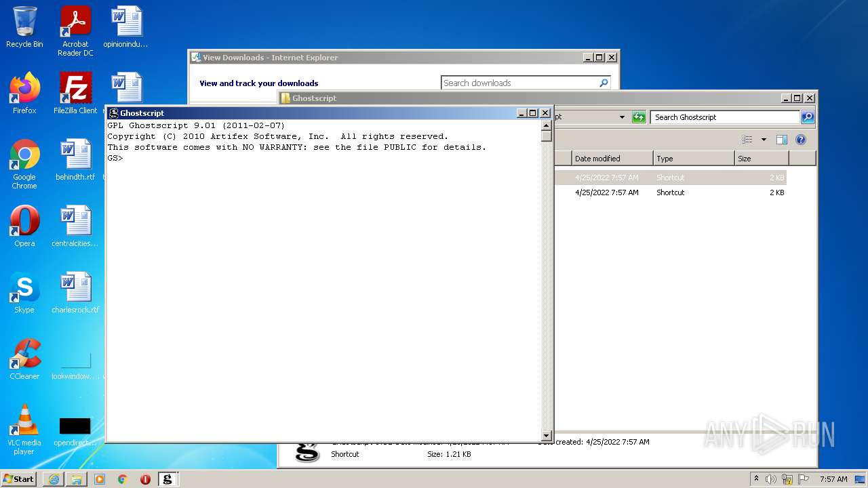The height and width of the screenshot is (488, 868).
Task: Open Explorer help button
Action: coord(801,140)
